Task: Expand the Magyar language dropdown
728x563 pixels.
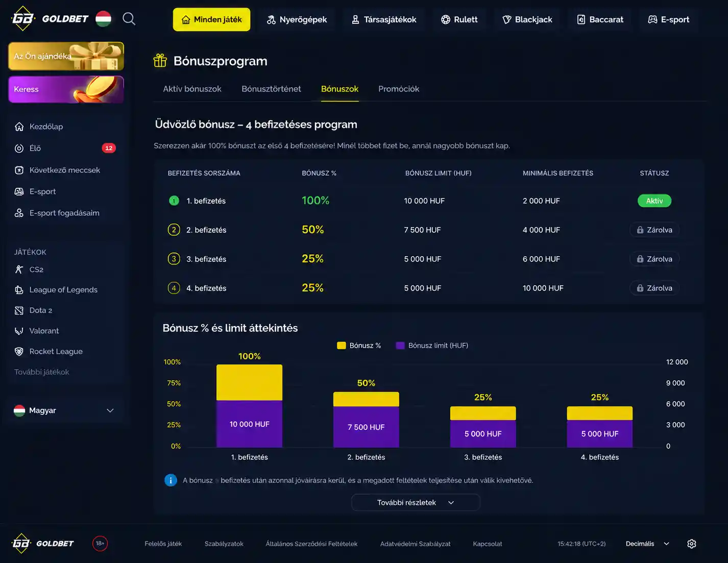Action: pos(65,410)
